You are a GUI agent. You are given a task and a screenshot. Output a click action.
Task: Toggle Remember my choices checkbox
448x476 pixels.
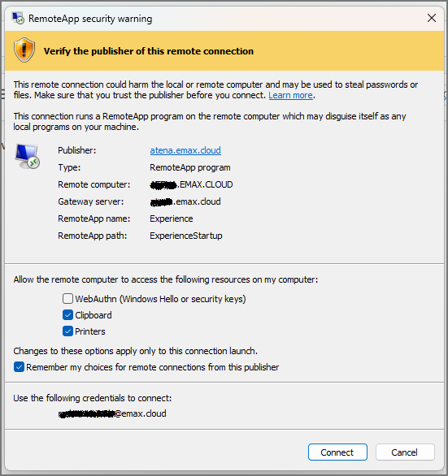point(19,367)
